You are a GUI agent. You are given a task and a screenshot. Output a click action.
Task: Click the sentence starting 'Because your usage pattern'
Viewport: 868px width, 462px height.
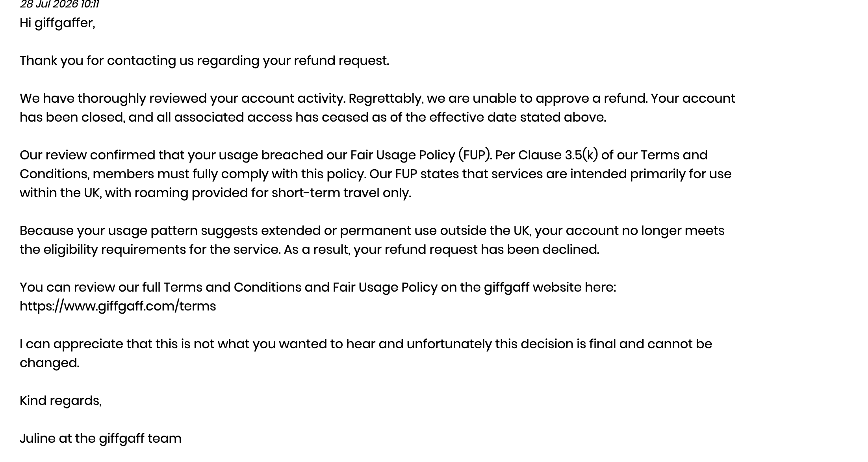372,231
